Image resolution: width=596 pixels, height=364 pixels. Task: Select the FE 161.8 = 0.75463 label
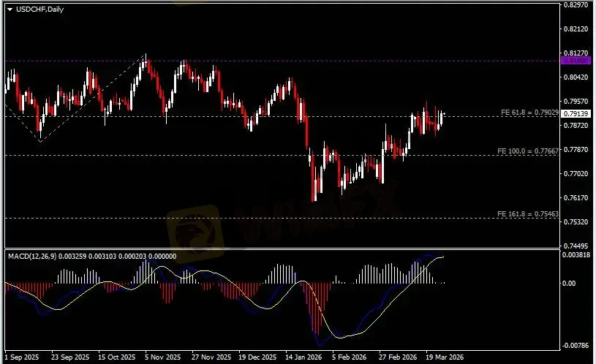(x=528, y=213)
